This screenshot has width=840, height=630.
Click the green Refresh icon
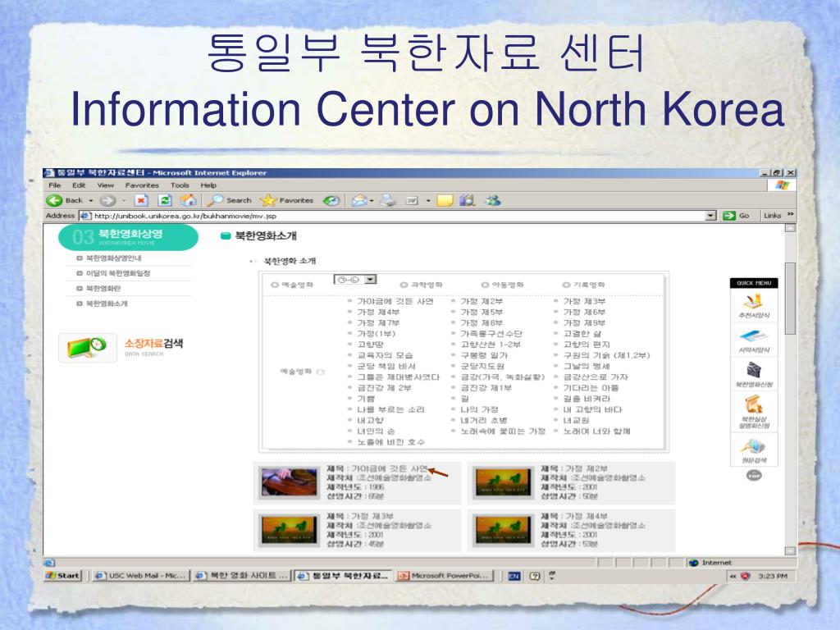[165, 200]
